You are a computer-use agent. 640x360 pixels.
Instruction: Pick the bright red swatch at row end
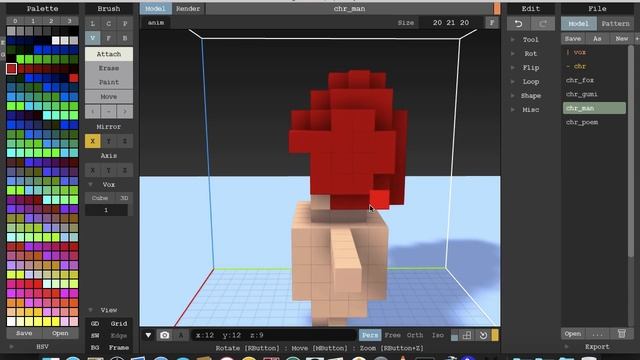click(x=74, y=78)
